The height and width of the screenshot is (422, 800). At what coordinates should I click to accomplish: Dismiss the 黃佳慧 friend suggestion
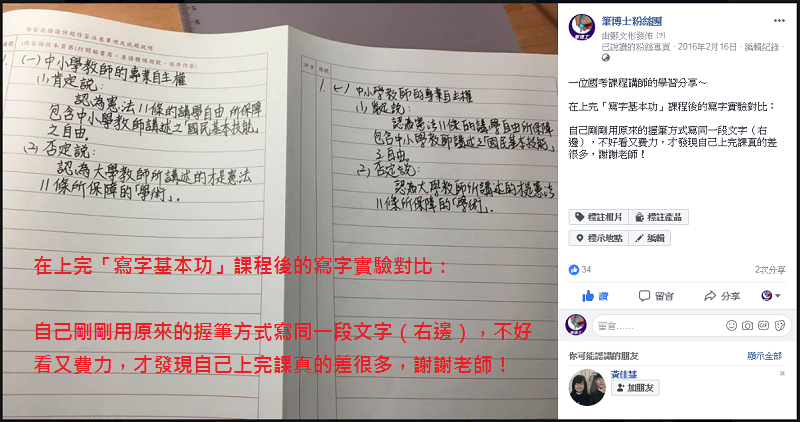[782, 374]
